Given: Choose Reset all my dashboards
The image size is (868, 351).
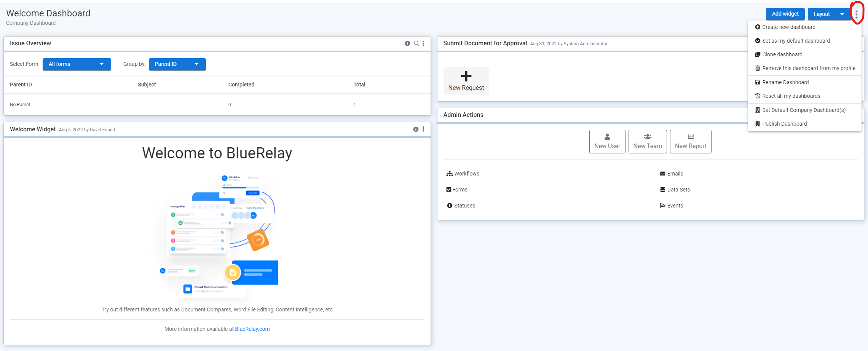Looking at the screenshot, I should [x=805, y=96].
